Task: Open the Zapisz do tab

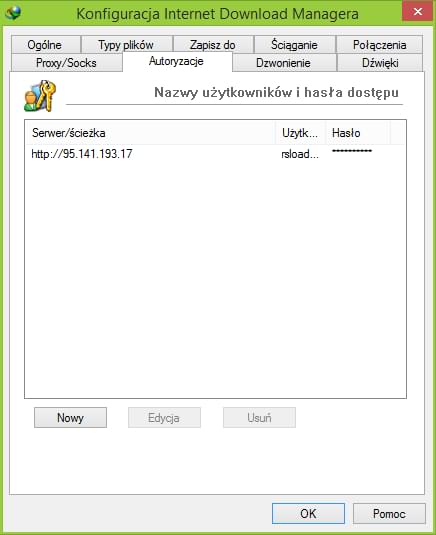Action: 213,45
